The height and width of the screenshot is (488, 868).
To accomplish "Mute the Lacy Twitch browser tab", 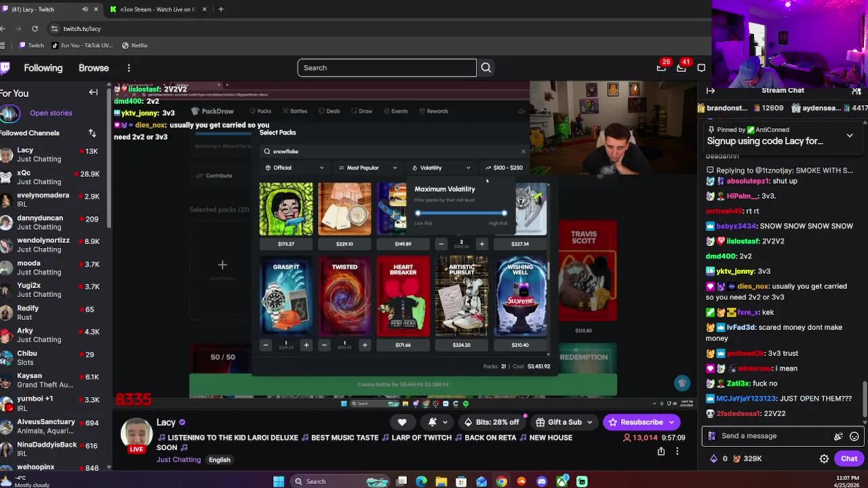I will pos(85,9).
